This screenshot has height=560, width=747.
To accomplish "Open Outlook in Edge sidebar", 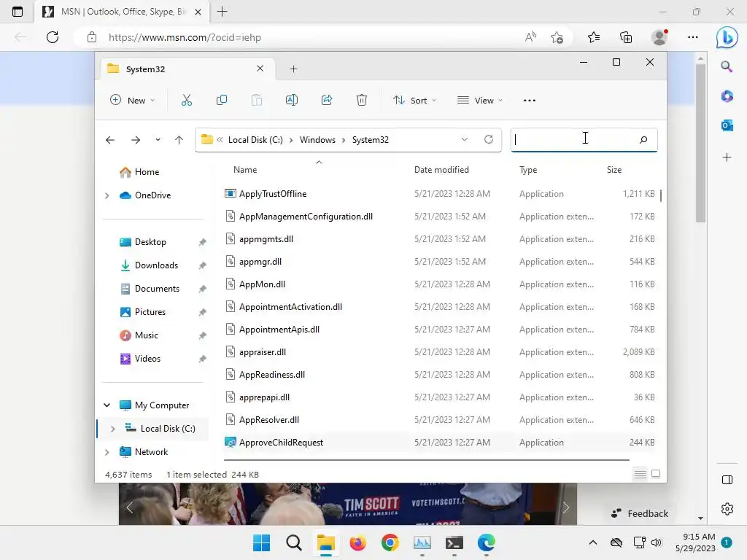I will point(727,125).
